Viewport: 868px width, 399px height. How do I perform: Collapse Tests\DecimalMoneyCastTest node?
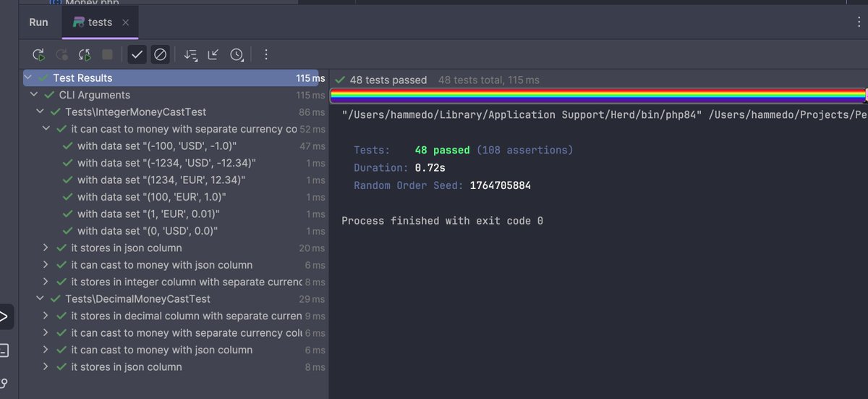[40, 299]
